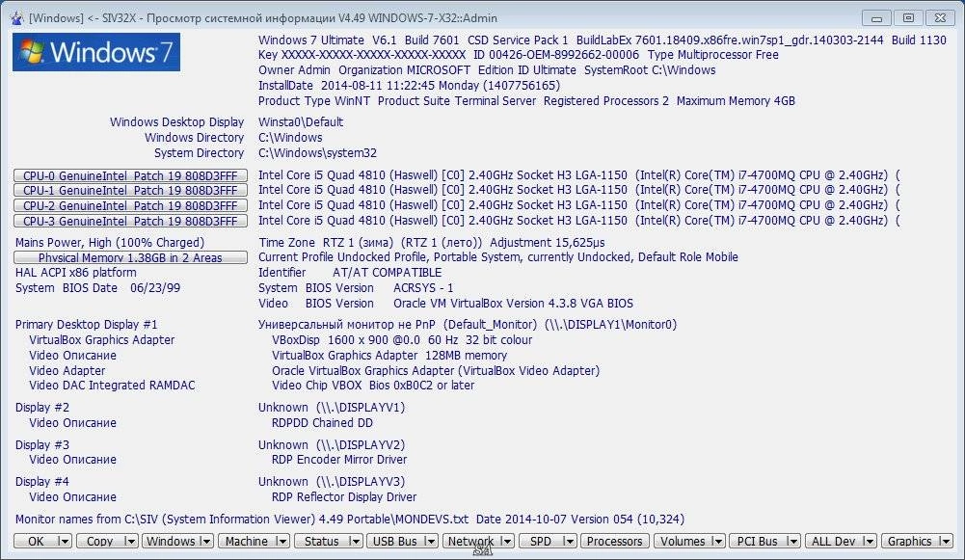Open the Windows menu button

[171, 541]
